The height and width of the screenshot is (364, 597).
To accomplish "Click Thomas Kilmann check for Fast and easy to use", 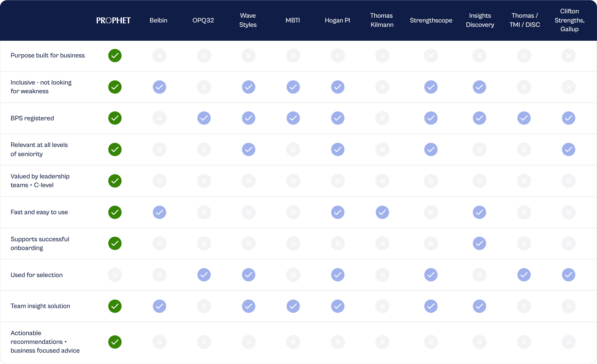I will click(x=382, y=212).
